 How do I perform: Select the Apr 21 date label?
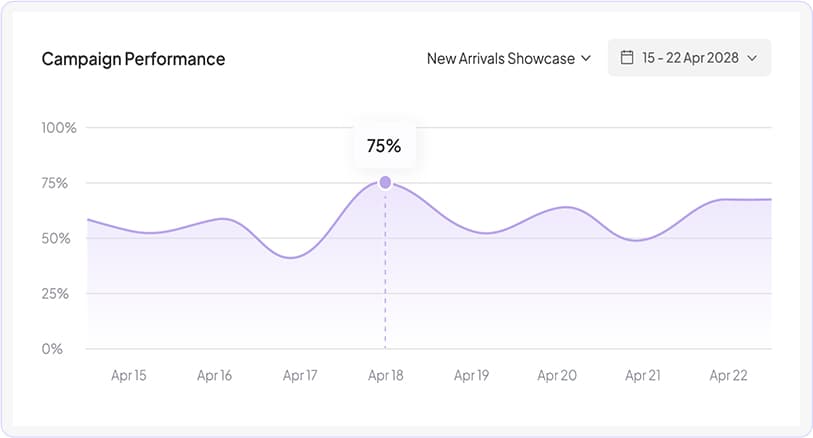point(642,376)
